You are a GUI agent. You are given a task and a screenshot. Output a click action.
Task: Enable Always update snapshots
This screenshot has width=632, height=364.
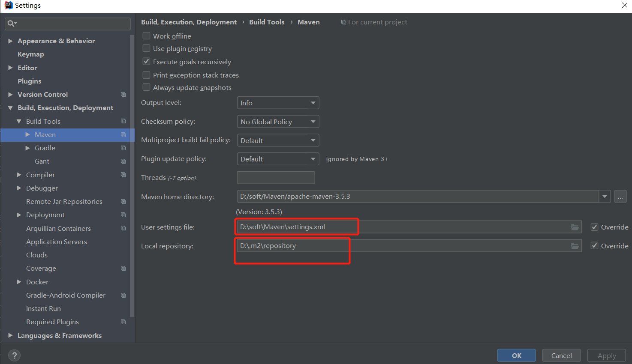146,87
